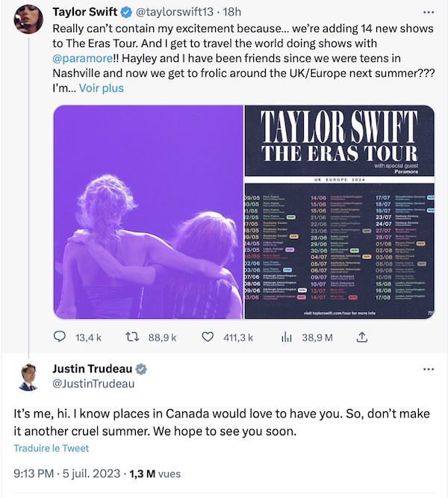The image size is (448, 498).
Task: View the purple concert photo thumbnail
Action: tap(149, 212)
